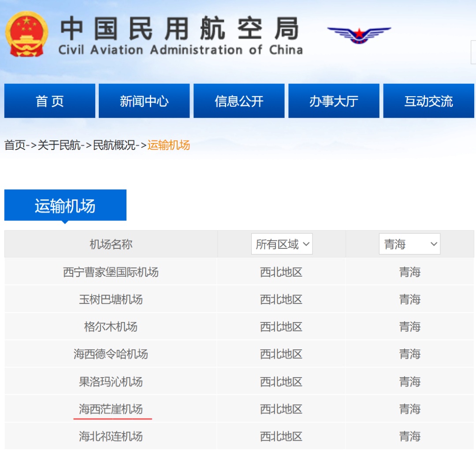Open the 新闻中心 menu
This screenshot has width=476, height=450.
click(x=144, y=101)
